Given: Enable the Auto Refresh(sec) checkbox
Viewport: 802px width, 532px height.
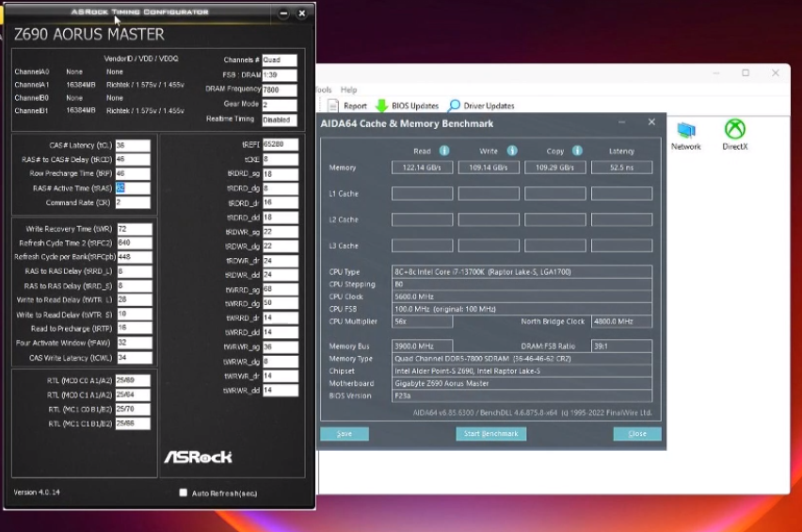Looking at the screenshot, I should (184, 492).
